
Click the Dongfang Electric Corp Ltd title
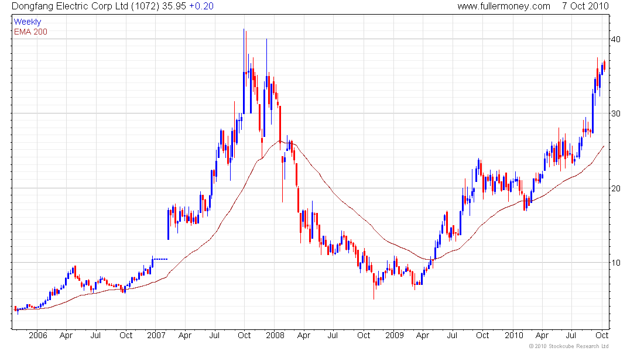70,6
